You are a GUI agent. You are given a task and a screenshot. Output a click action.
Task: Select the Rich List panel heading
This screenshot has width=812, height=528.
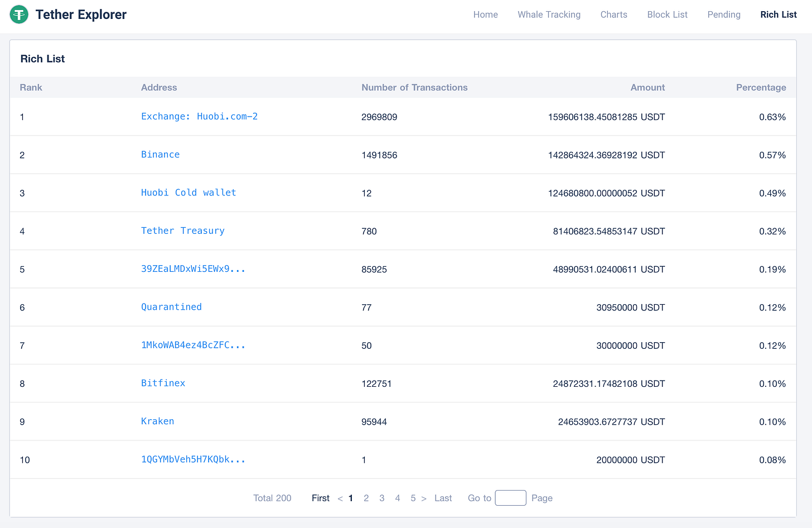click(42, 59)
